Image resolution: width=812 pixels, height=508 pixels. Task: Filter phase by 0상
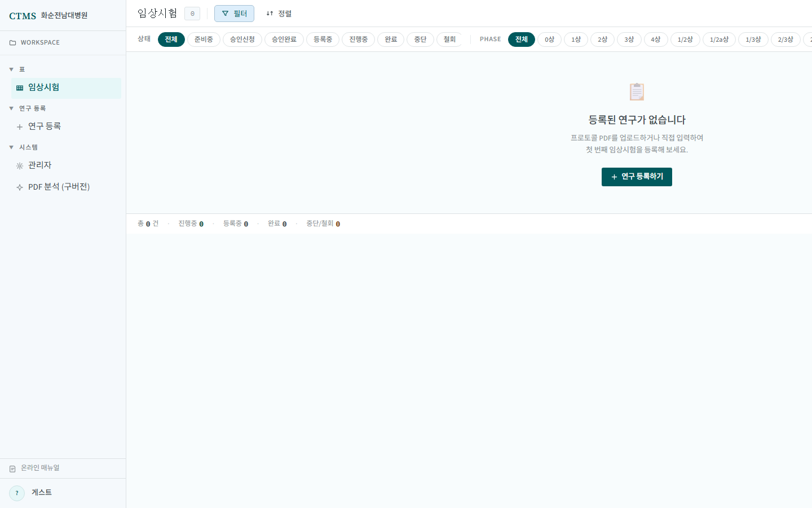coord(549,40)
